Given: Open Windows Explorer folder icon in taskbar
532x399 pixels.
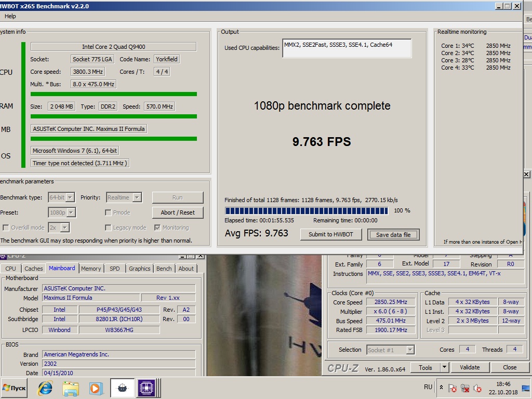Looking at the screenshot, I should [x=71, y=388].
